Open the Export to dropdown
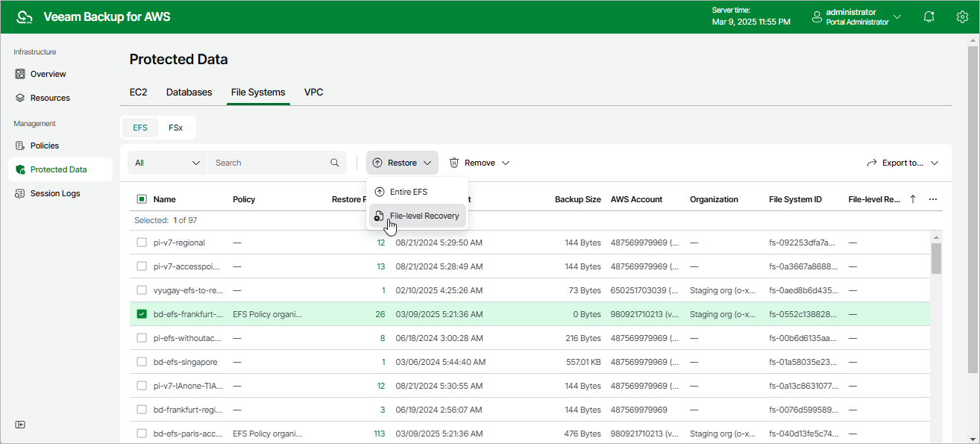Image resolution: width=980 pixels, height=444 pixels. click(x=902, y=163)
